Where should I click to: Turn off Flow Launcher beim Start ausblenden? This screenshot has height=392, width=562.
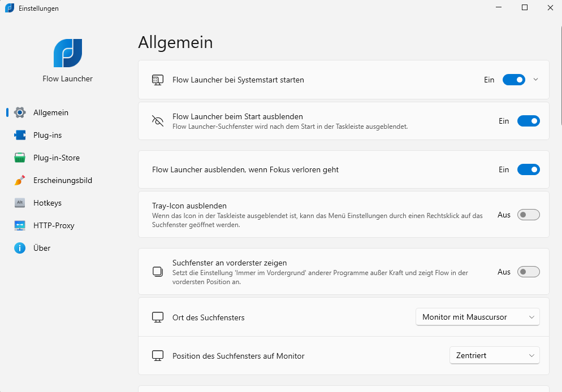pos(528,121)
